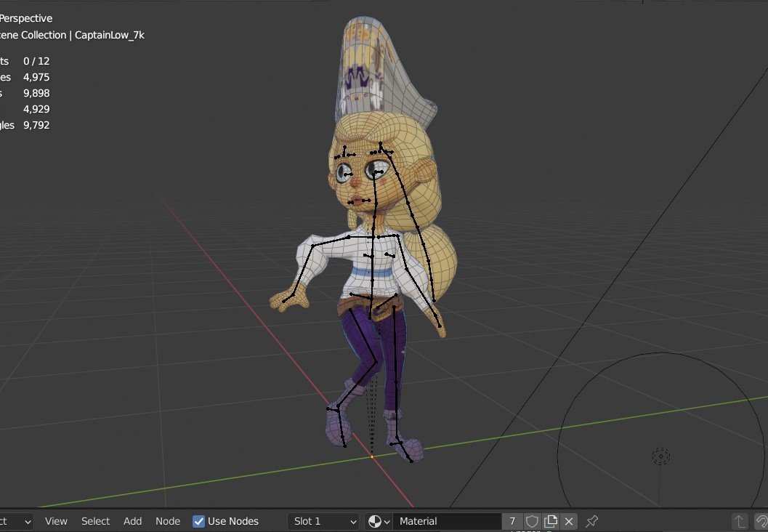Disable the Use Nodes checkbox
Image resolution: width=768 pixels, height=532 pixels.
[198, 521]
